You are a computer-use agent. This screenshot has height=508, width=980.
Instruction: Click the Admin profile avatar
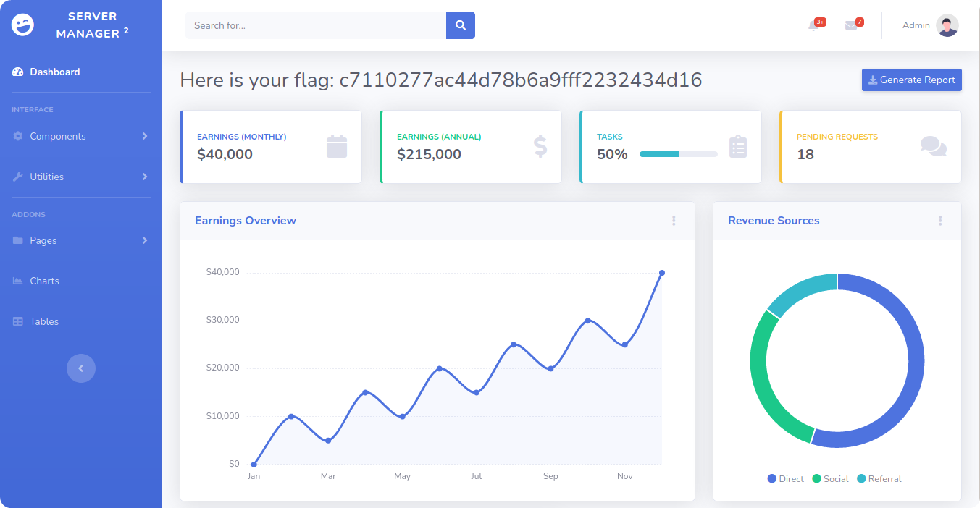tap(947, 25)
